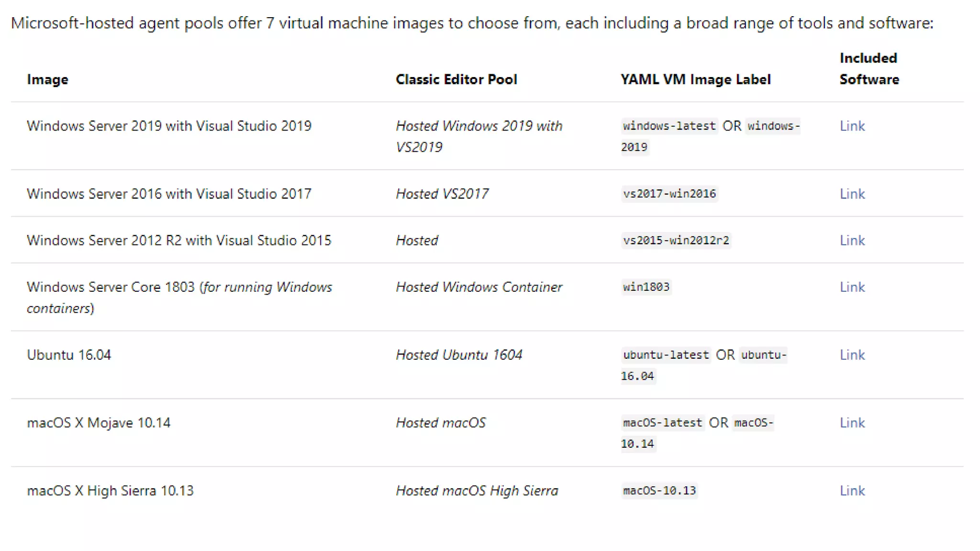Screen dimensions: 980x551
Task: Open the Link in the macOS Mojave row
Action: [852, 423]
